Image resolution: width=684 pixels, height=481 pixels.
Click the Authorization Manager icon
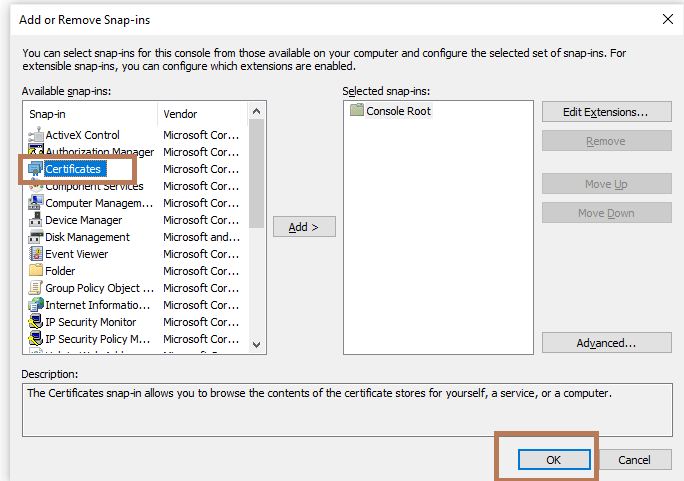[36, 151]
